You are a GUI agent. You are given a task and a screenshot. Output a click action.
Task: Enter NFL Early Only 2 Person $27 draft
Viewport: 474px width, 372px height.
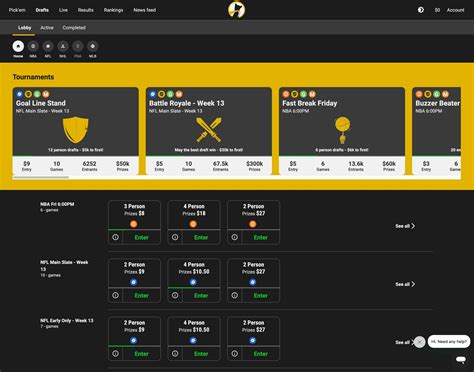(x=261, y=354)
